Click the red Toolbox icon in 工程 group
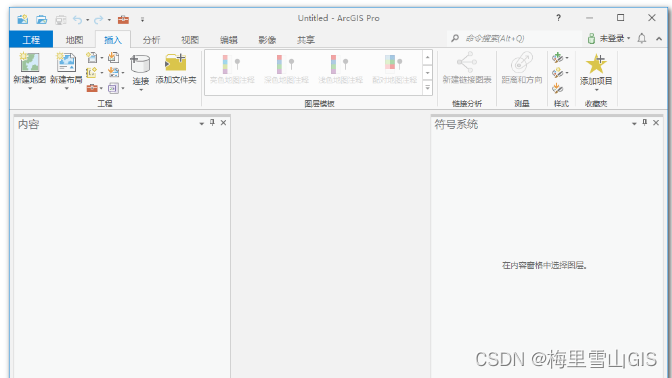Screen dimensions: 672x378 pyautogui.click(x=92, y=88)
